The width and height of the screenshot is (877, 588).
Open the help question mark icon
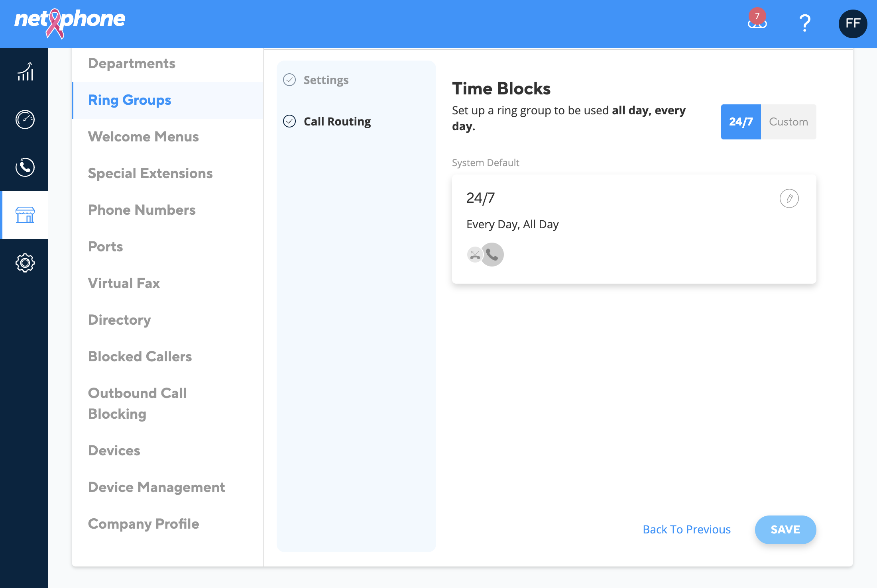[805, 23]
